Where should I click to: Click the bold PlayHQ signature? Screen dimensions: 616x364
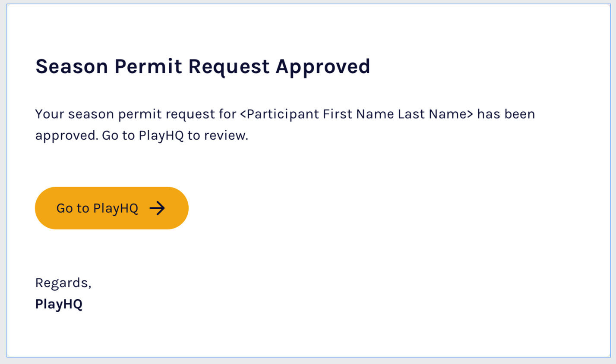(59, 304)
